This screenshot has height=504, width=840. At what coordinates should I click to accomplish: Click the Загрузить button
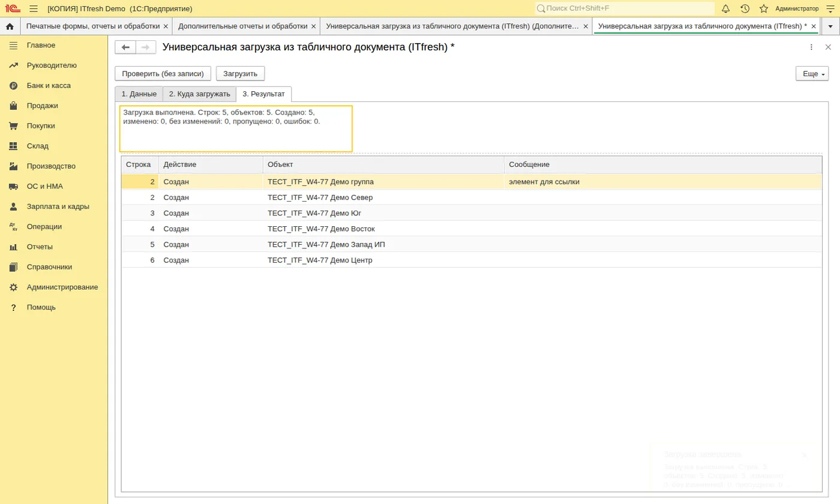241,74
